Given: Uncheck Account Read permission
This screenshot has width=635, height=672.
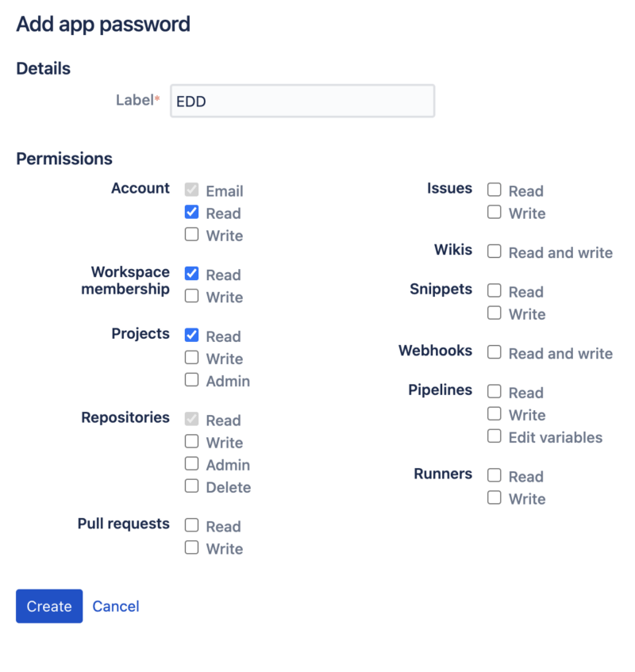Looking at the screenshot, I should [x=191, y=213].
